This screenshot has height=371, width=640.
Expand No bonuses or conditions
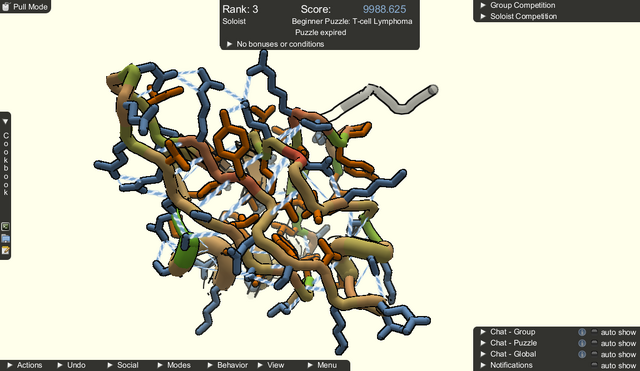click(229, 44)
